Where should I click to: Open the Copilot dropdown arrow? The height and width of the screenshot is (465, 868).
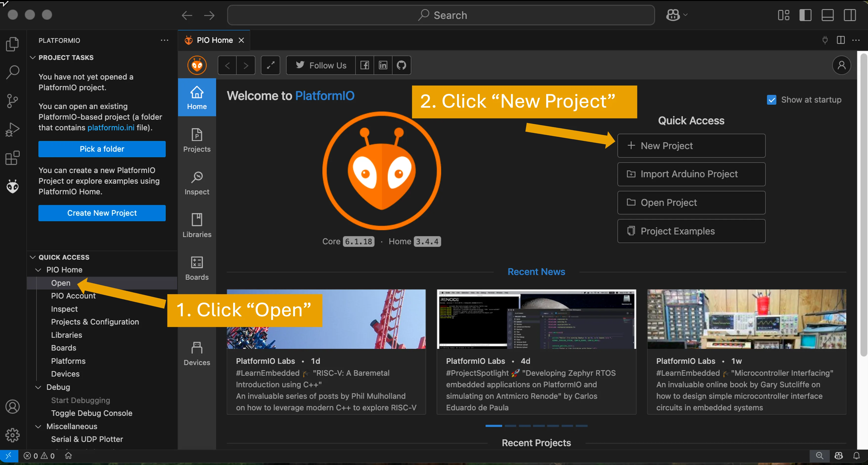pyautogui.click(x=685, y=15)
